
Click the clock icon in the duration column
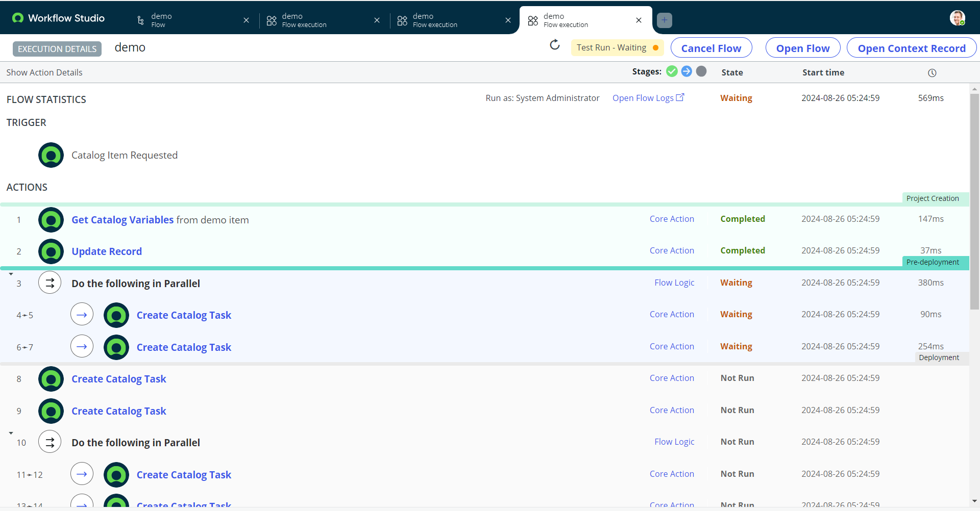pyautogui.click(x=932, y=72)
